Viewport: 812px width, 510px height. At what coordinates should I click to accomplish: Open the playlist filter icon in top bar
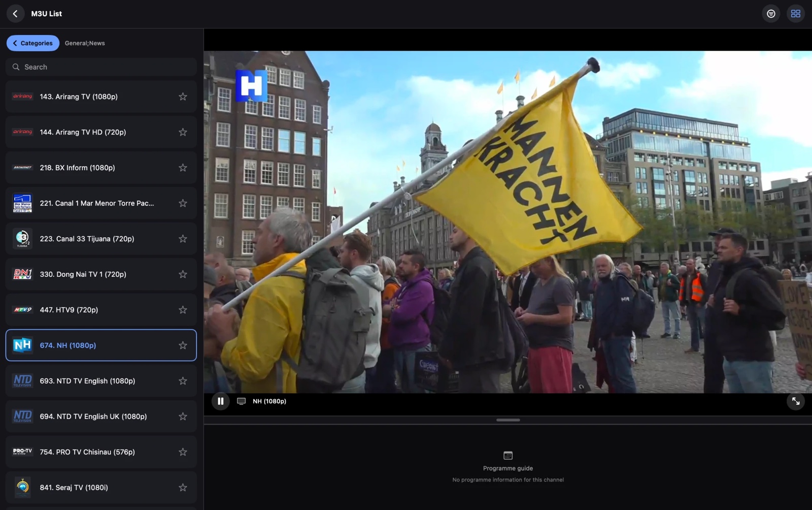click(771, 14)
